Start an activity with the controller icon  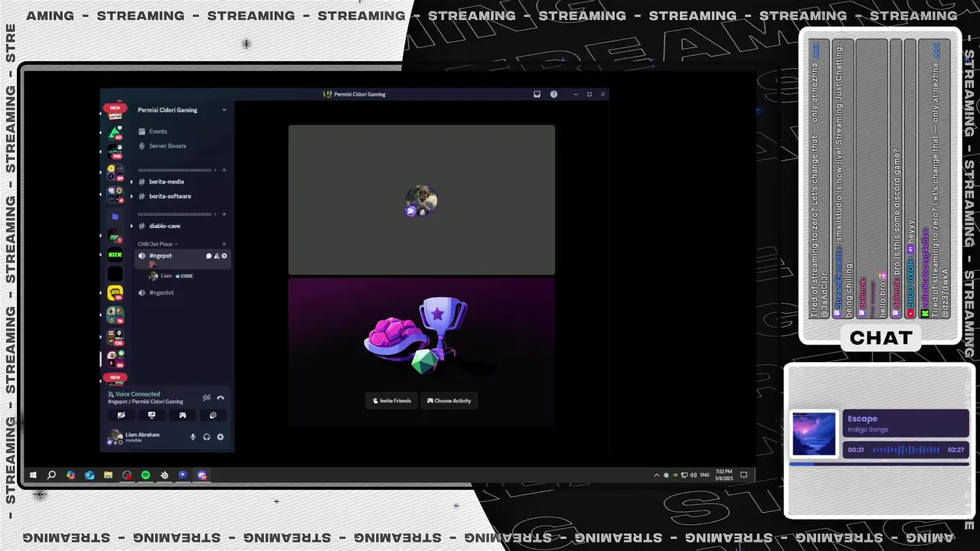click(182, 416)
